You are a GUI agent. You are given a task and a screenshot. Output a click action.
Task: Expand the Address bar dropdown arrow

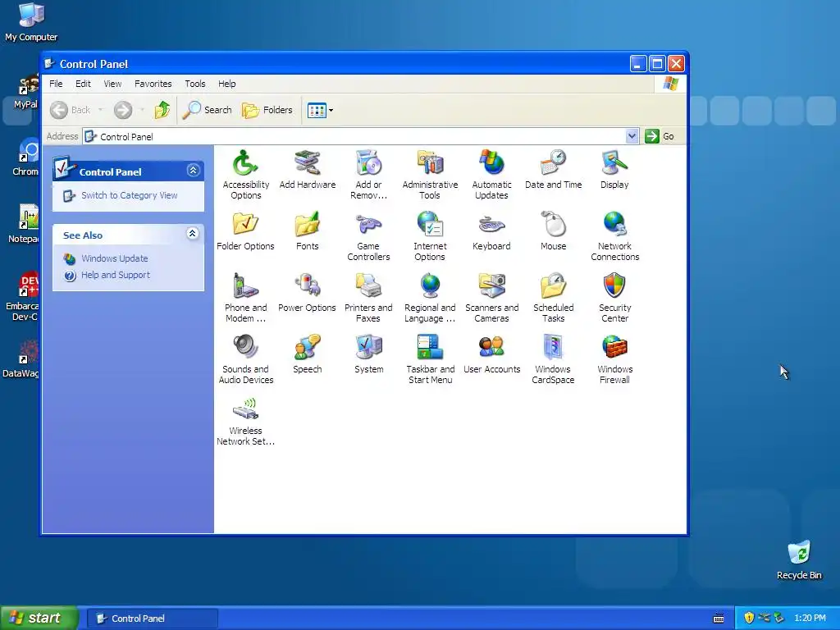[x=632, y=136]
